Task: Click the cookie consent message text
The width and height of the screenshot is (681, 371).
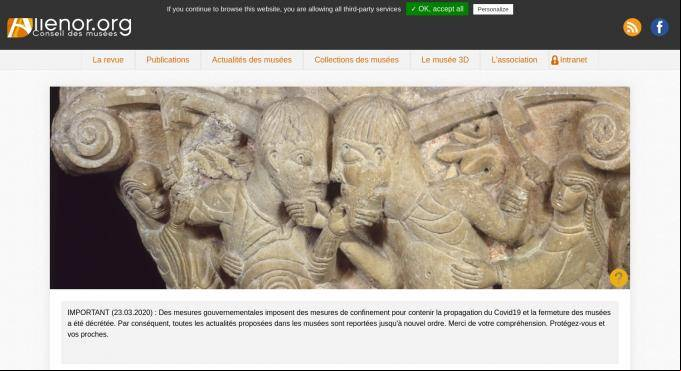Action: [284, 9]
